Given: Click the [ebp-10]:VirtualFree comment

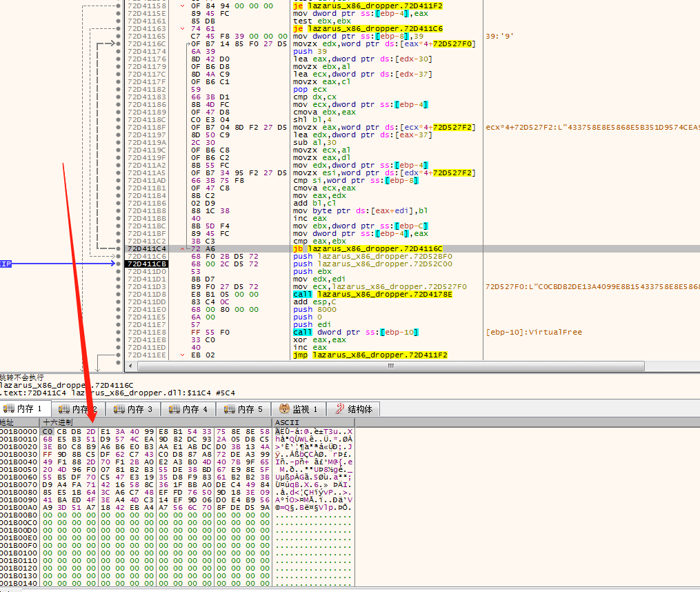Looking at the screenshot, I should click(x=534, y=333).
